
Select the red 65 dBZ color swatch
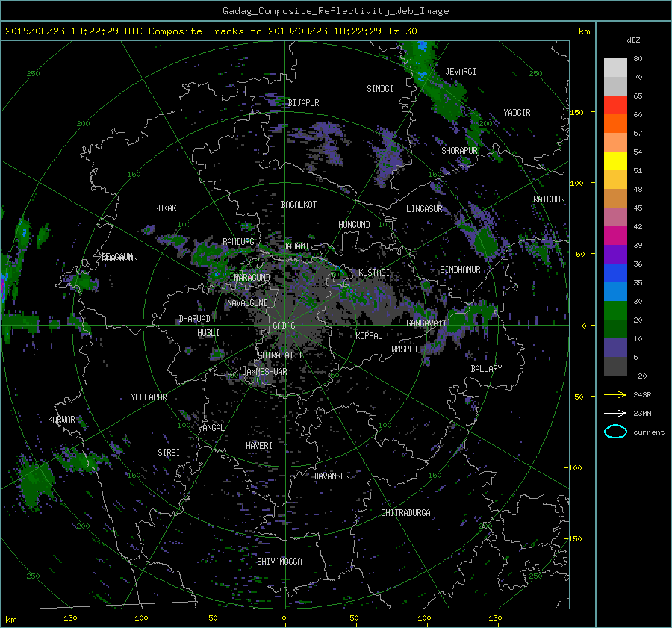pos(615,105)
